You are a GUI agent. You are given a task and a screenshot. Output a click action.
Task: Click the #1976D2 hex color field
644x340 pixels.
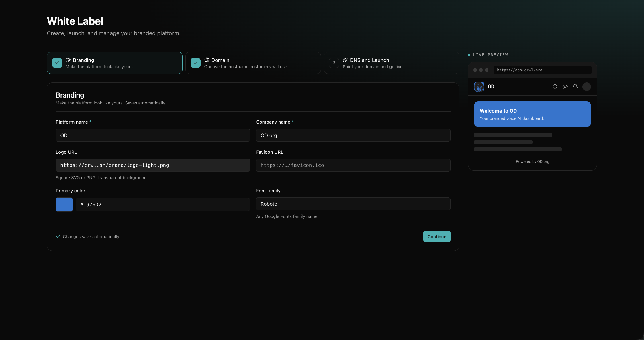pos(163,205)
